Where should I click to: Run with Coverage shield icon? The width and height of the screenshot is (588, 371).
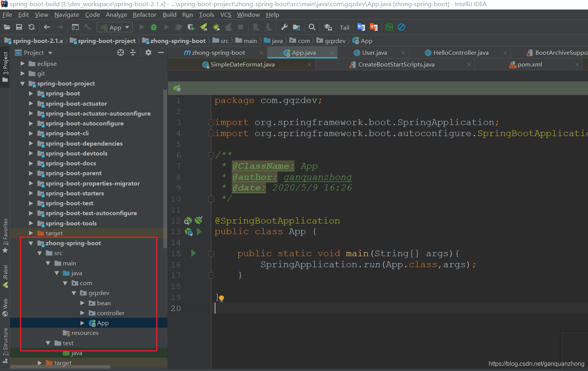(x=191, y=27)
